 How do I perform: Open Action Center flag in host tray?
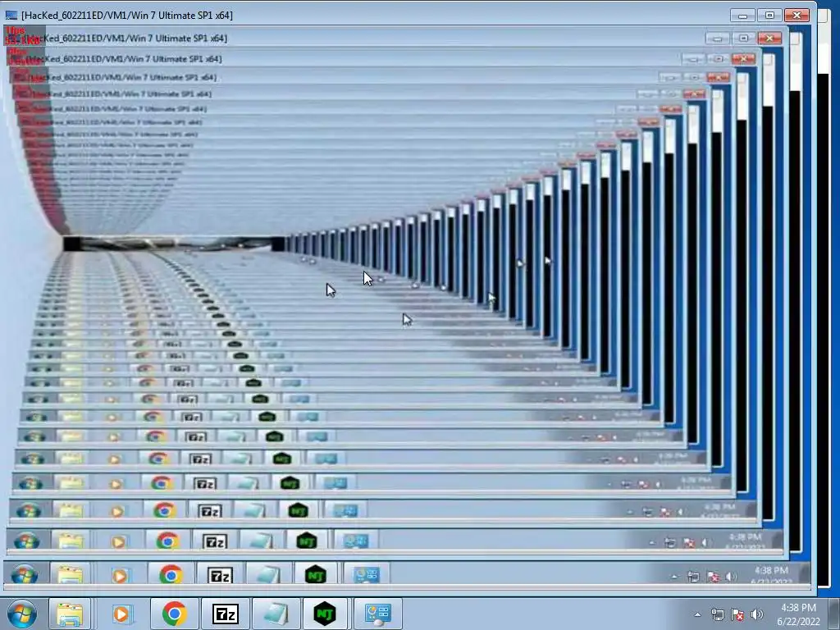(x=737, y=614)
